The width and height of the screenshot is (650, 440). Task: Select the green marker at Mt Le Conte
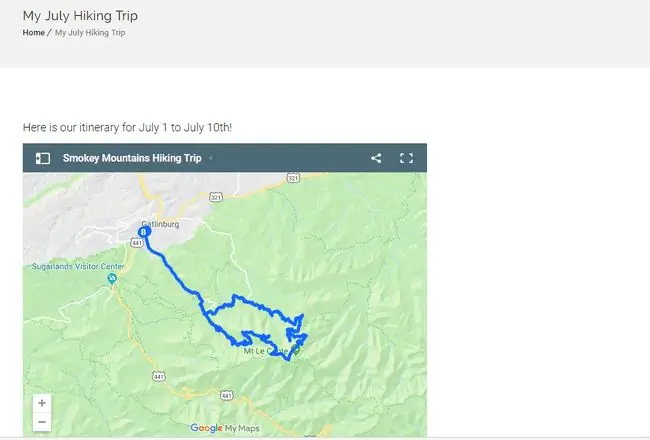(296, 350)
